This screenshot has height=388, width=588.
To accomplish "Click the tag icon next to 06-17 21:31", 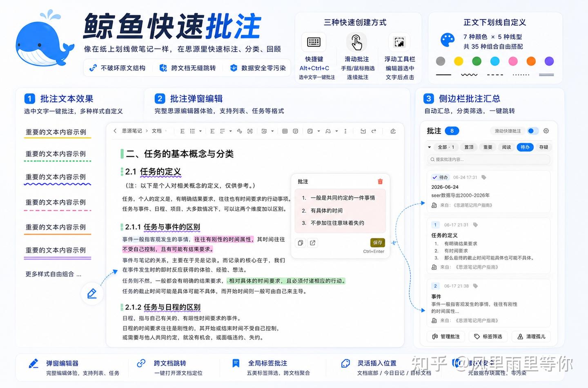I will pyautogui.click(x=475, y=225).
